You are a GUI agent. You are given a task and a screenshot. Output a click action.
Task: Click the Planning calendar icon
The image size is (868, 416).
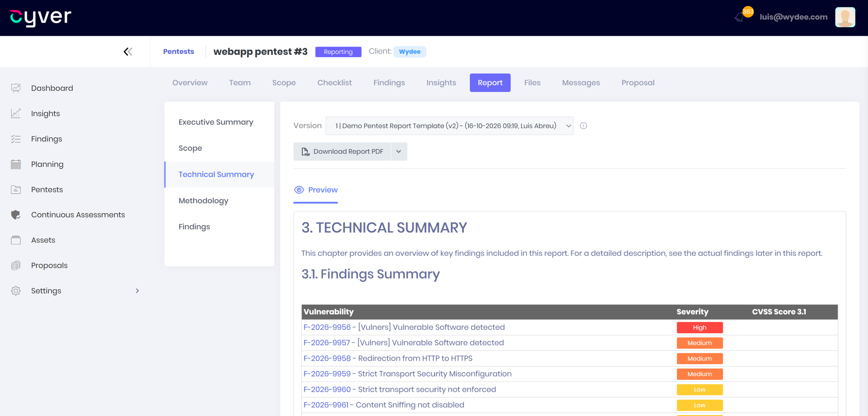[x=16, y=164]
